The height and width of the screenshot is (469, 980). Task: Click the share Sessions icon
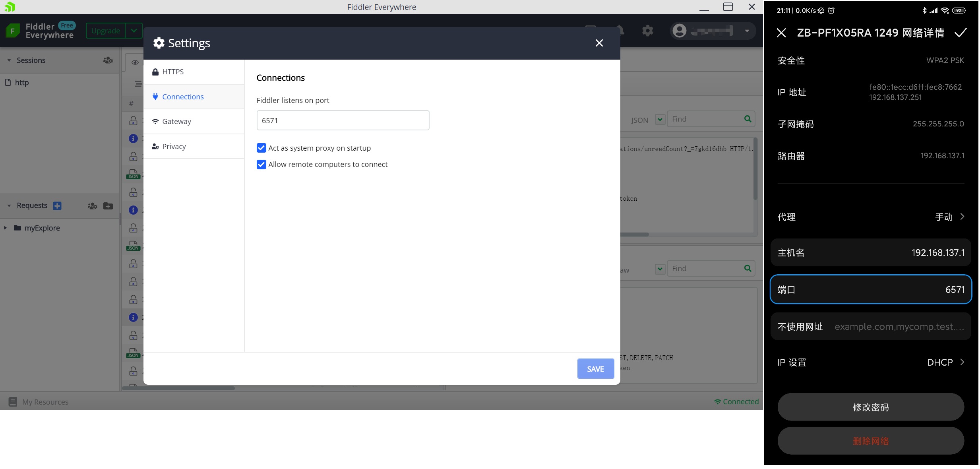click(108, 60)
